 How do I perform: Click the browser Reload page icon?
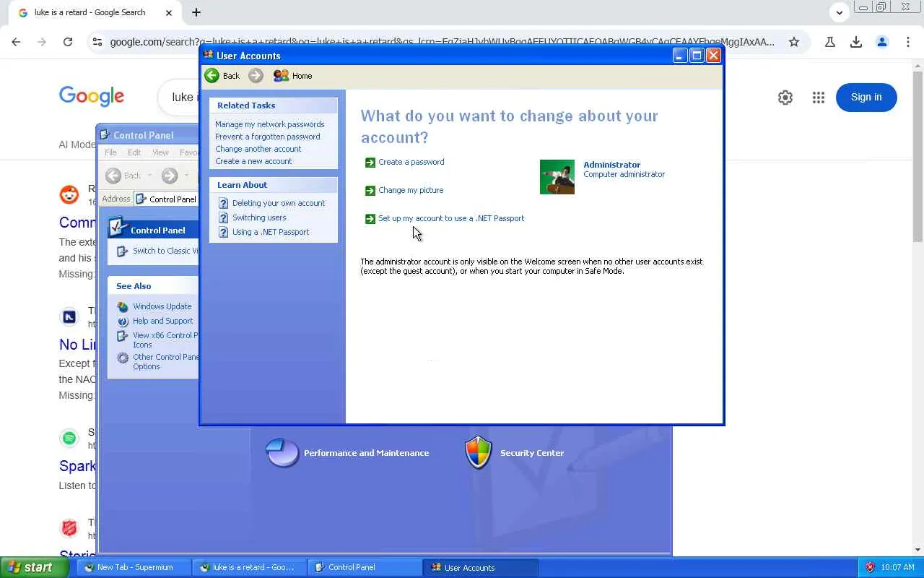[68, 42]
